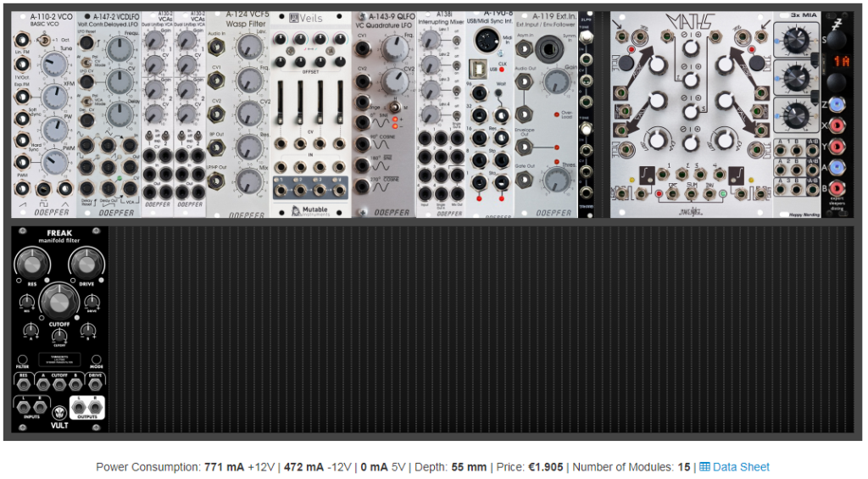Click the Mutable Instruments logo on Veils
868x479 pixels.
tap(310, 210)
